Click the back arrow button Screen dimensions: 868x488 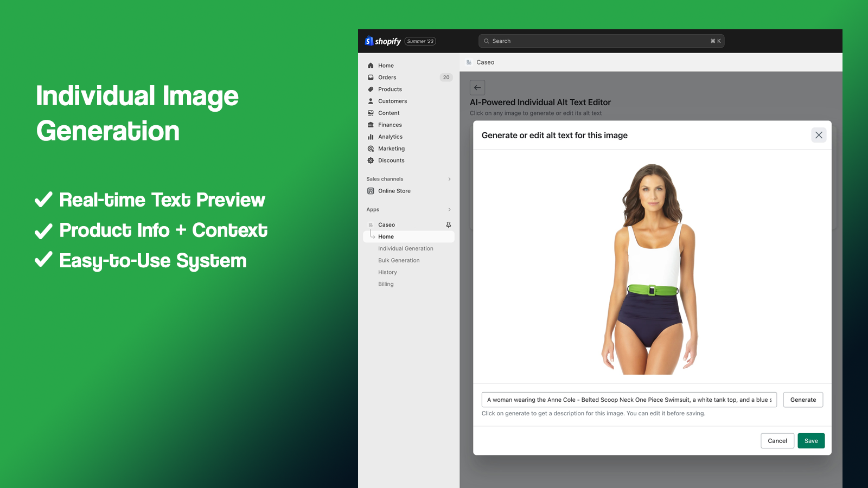click(477, 87)
